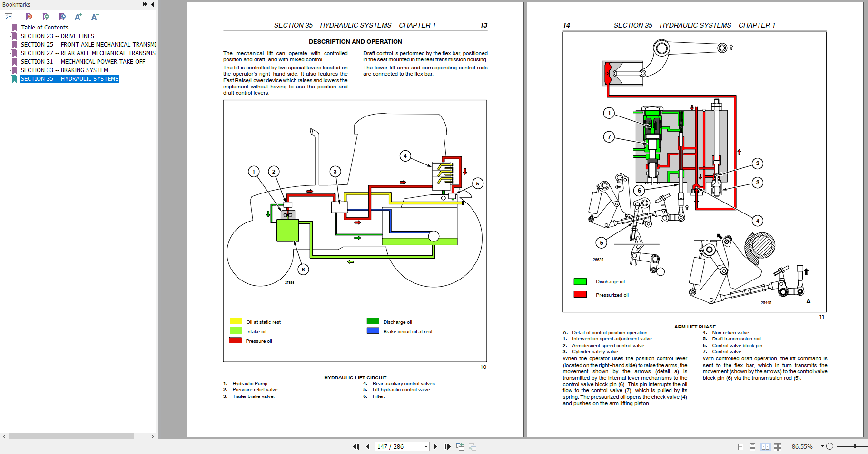Click the bookmarks scrollbar left arrow
The height and width of the screenshot is (454, 868).
4,436
